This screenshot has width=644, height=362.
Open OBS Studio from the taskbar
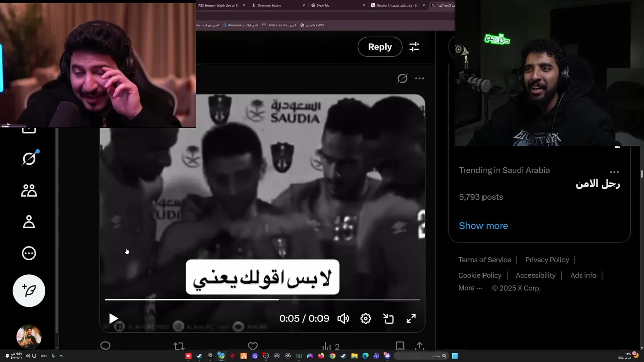point(265,356)
